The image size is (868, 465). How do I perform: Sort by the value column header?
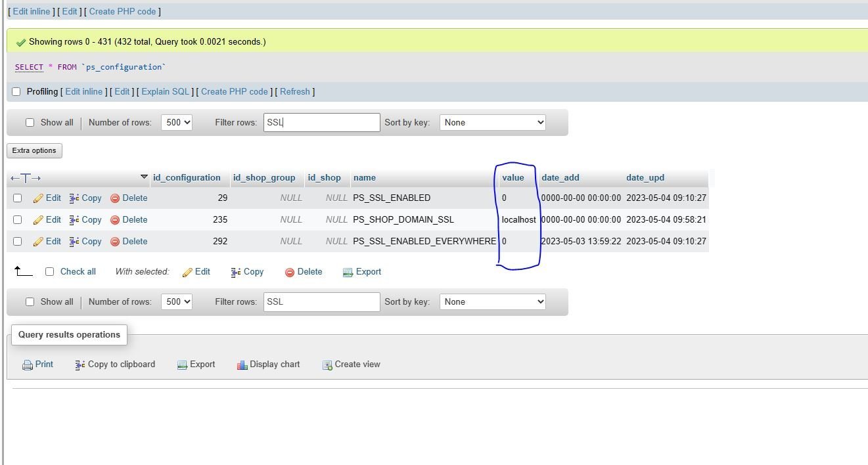click(513, 177)
